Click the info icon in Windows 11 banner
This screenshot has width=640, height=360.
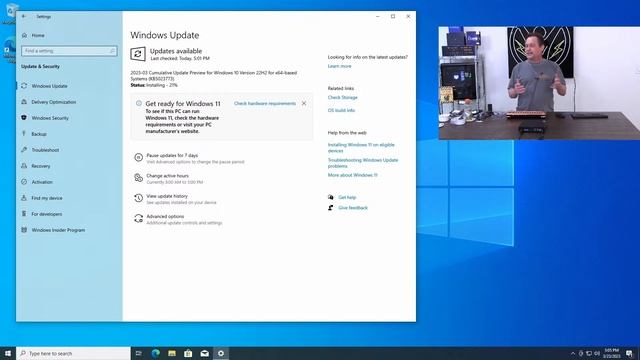[139, 103]
